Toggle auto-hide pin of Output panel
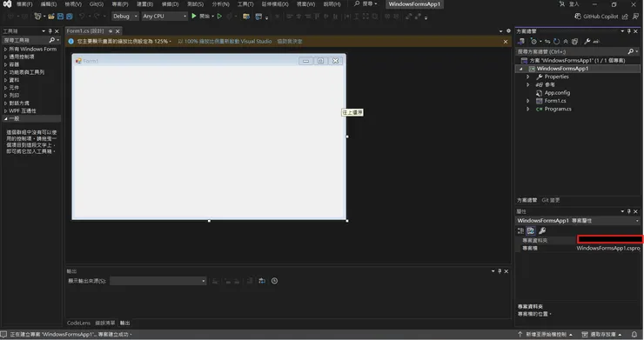The image size is (644, 340). point(500,271)
